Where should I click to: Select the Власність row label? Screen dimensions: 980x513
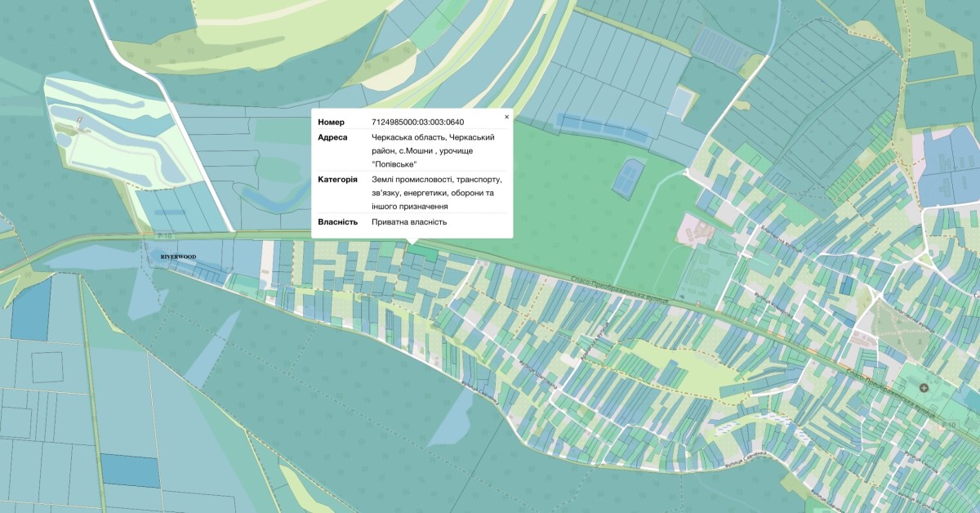pyautogui.click(x=338, y=222)
